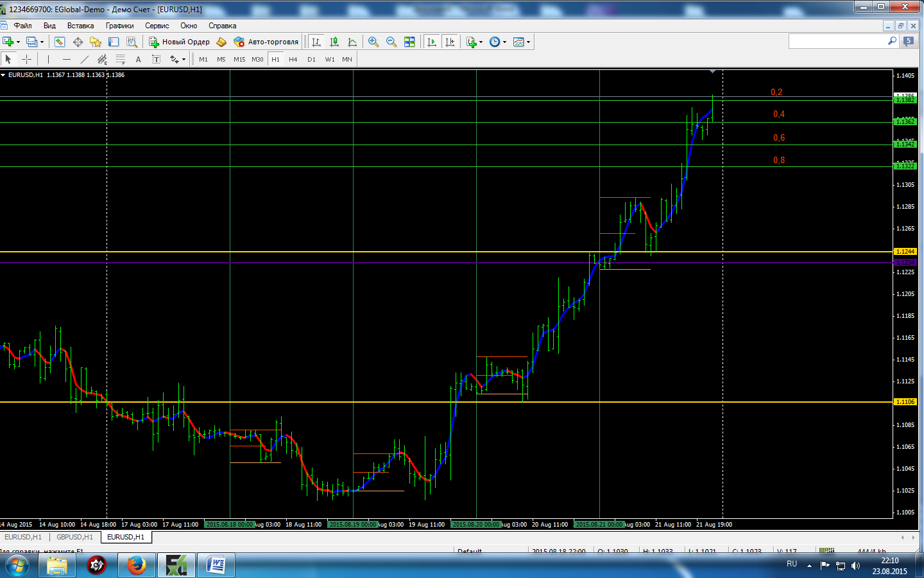The image size is (924, 578).
Task: Click the Tile Windows icon
Action: click(409, 42)
